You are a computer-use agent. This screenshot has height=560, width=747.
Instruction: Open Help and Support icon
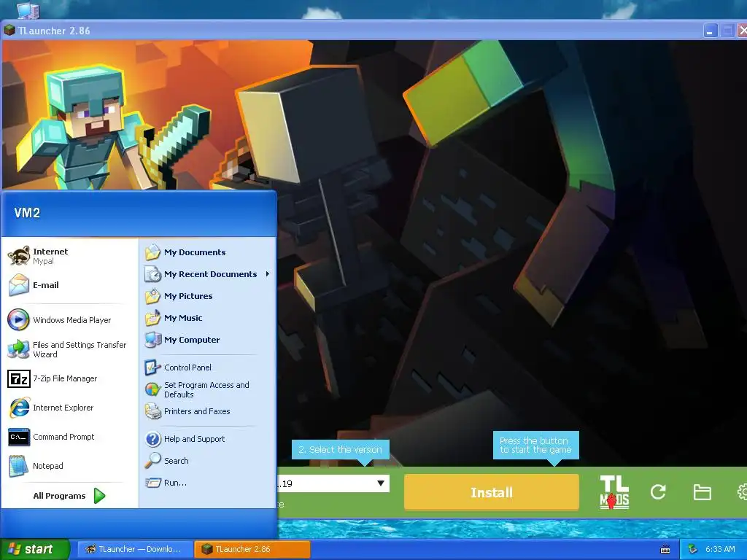(x=153, y=439)
